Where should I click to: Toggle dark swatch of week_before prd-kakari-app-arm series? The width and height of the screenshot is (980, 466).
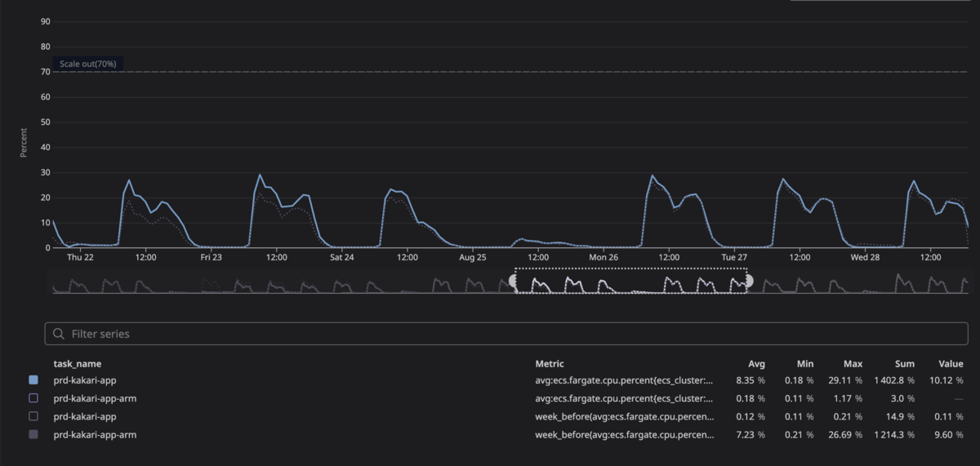pos(33,434)
